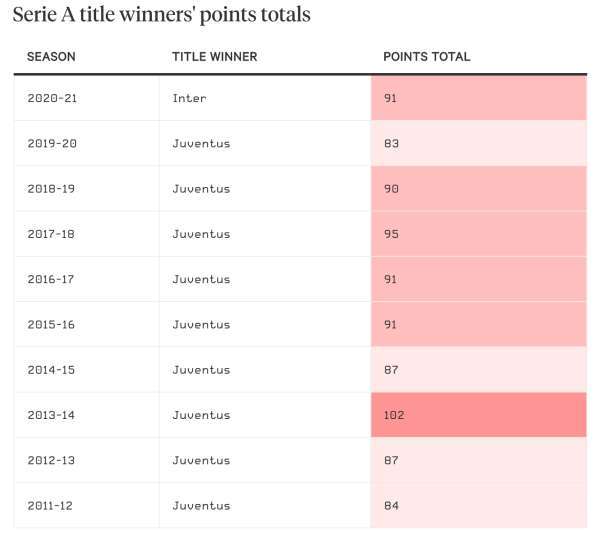This screenshot has width=600, height=539.
Task: Click the Inter title winner cell
Action: (x=265, y=98)
